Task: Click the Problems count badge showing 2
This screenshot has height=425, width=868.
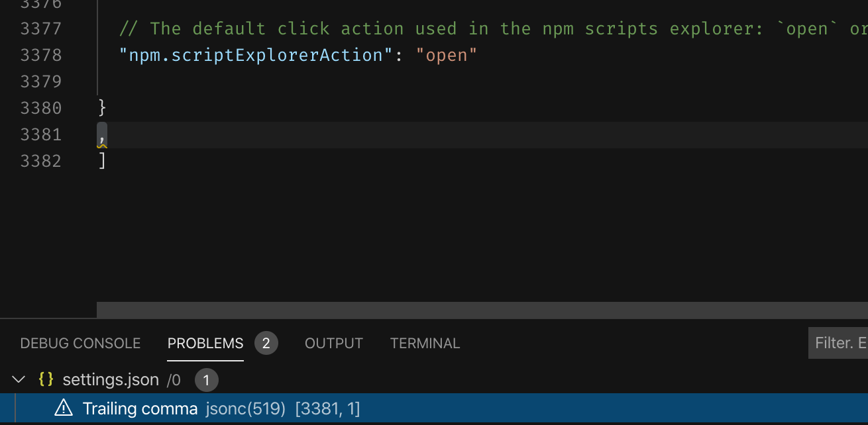Action: 267,343
